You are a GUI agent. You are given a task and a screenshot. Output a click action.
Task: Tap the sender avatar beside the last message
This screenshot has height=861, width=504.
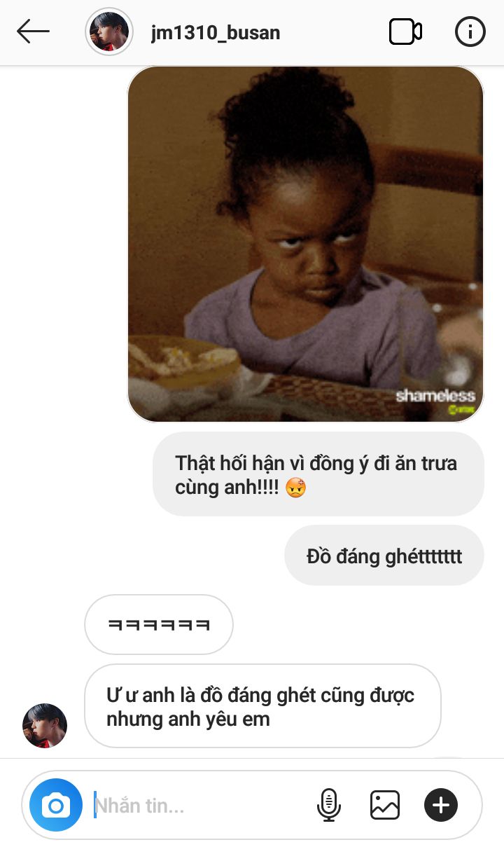click(45, 726)
